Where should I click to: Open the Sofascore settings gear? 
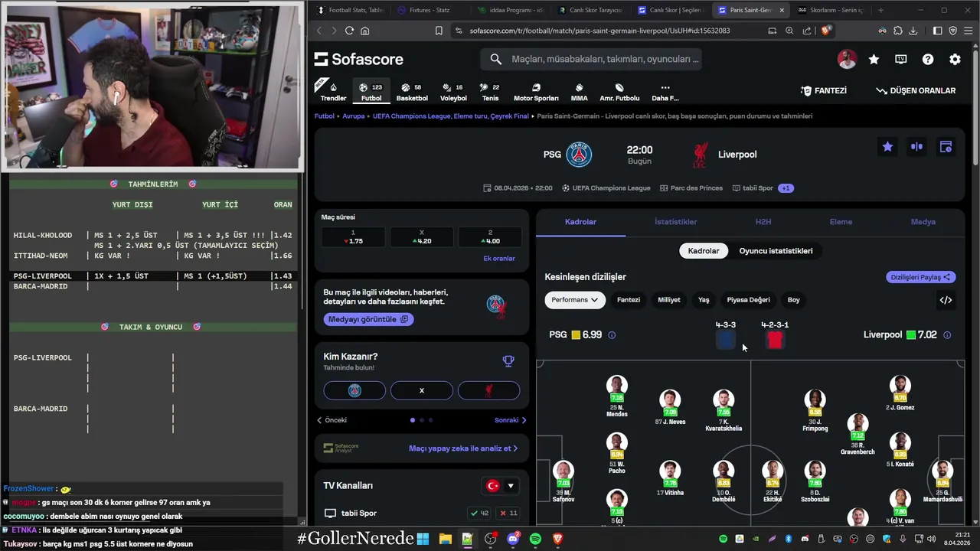[x=955, y=59]
